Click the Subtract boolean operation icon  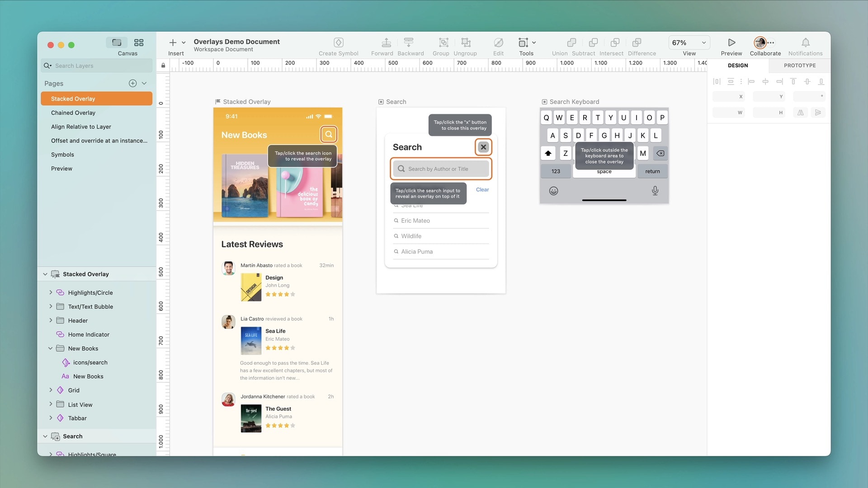click(583, 42)
